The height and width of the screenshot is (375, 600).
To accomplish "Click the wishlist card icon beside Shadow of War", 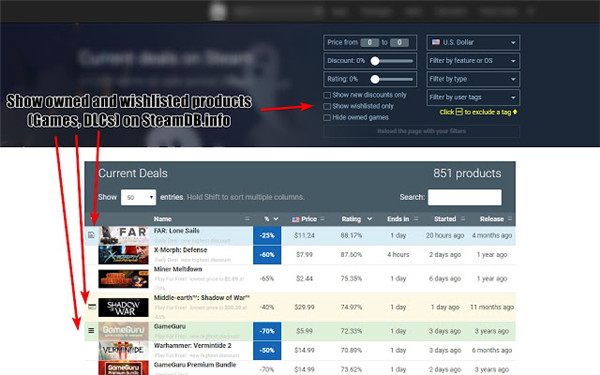I will pos(92,307).
